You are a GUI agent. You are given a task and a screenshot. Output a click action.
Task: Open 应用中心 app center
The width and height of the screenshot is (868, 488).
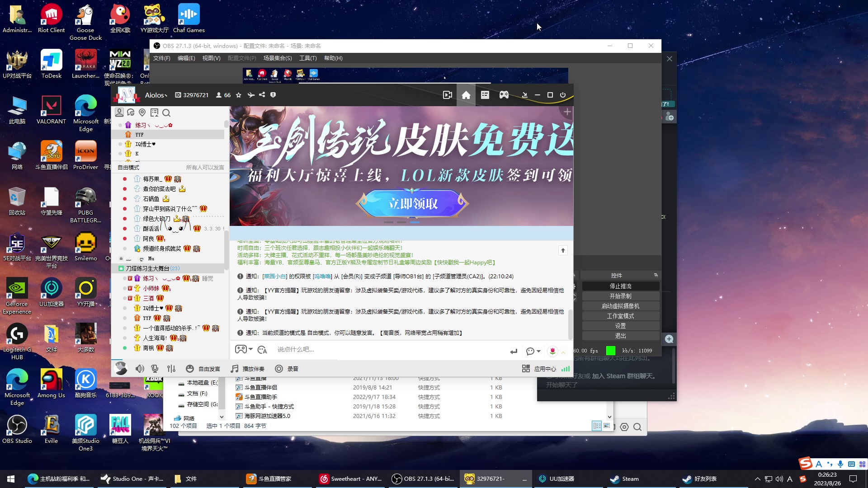point(539,369)
